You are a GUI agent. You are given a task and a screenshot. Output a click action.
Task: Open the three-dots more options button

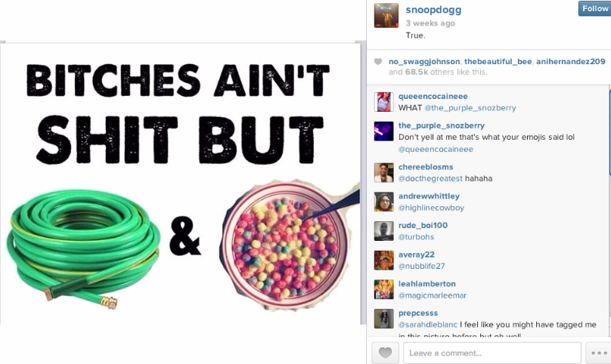pos(598,353)
